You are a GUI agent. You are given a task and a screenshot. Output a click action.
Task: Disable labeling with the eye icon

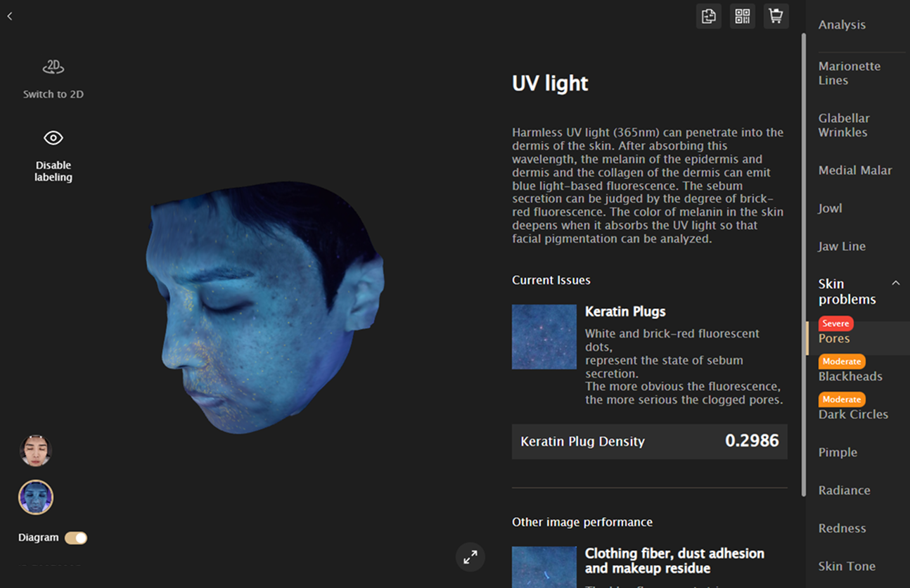53,138
